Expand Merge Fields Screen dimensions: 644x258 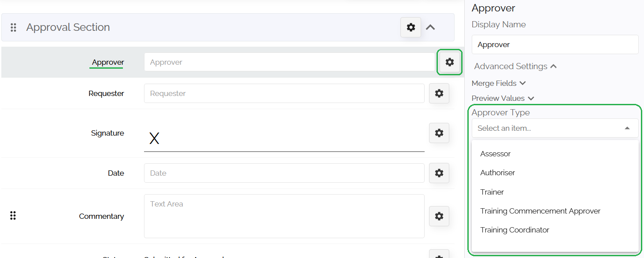(499, 83)
